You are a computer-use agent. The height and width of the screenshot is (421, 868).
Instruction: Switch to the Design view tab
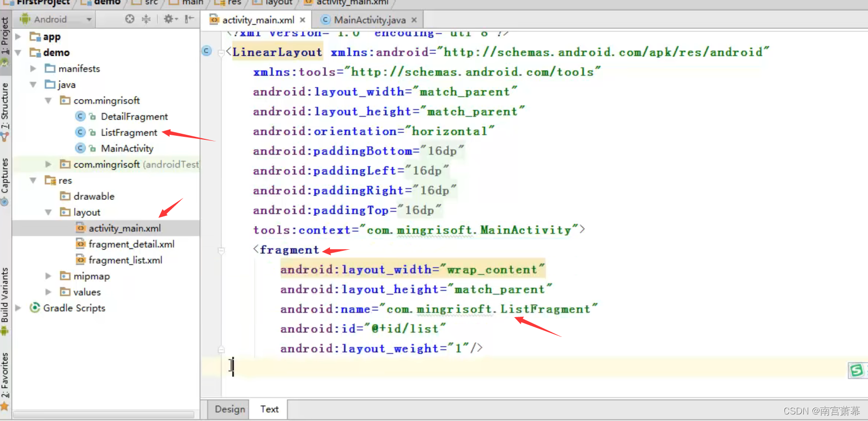[x=230, y=409]
